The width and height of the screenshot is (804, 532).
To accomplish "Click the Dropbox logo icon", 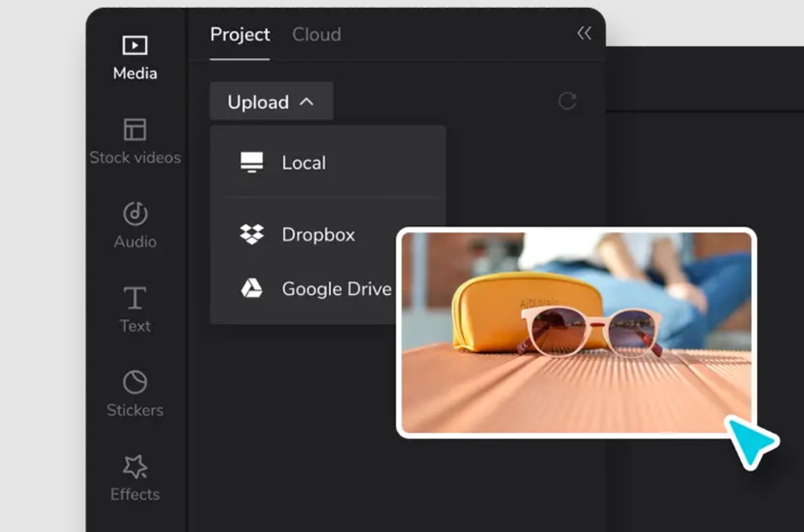I will [251, 234].
